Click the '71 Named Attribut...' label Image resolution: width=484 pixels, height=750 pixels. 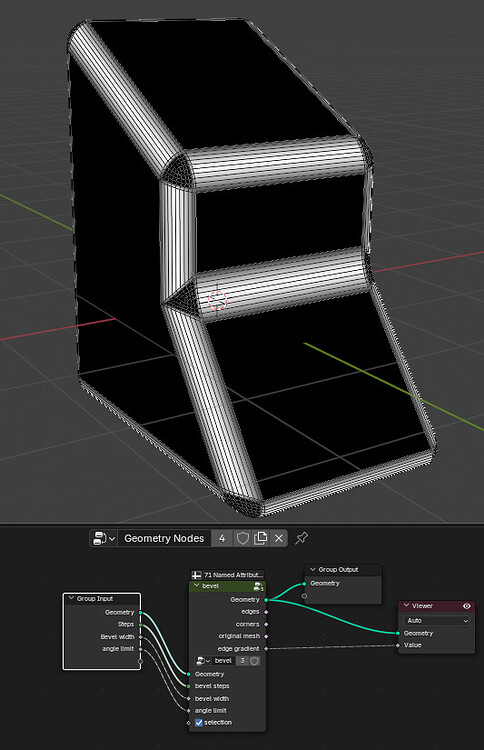[233, 575]
